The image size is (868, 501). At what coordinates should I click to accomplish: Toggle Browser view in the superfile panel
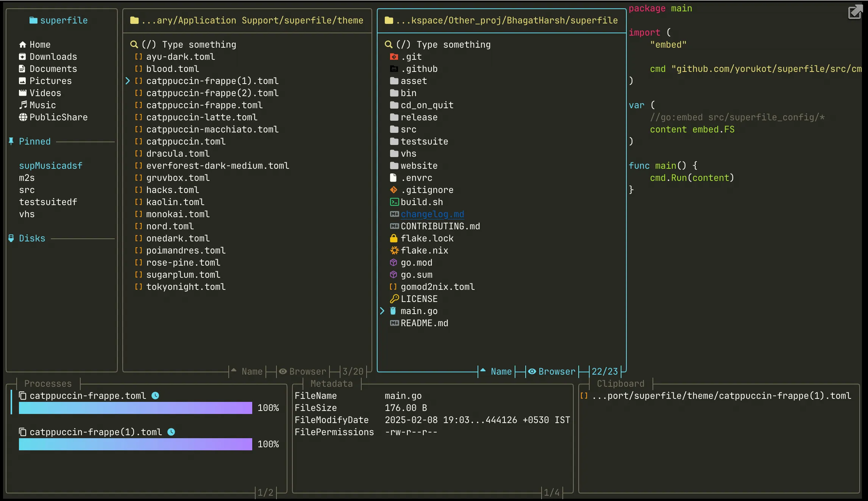[x=551, y=371]
